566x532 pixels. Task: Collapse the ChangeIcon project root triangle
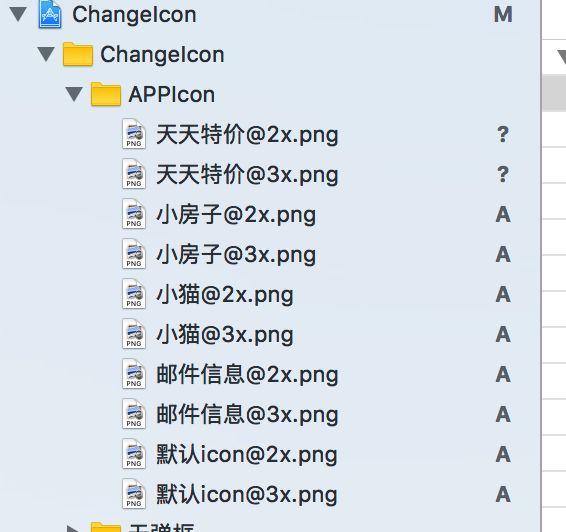18,14
